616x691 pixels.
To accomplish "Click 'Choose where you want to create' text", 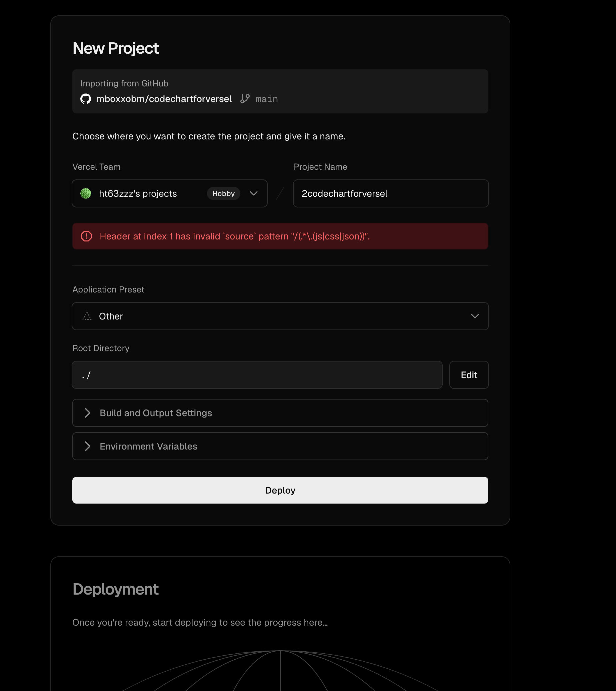I will pos(209,136).
